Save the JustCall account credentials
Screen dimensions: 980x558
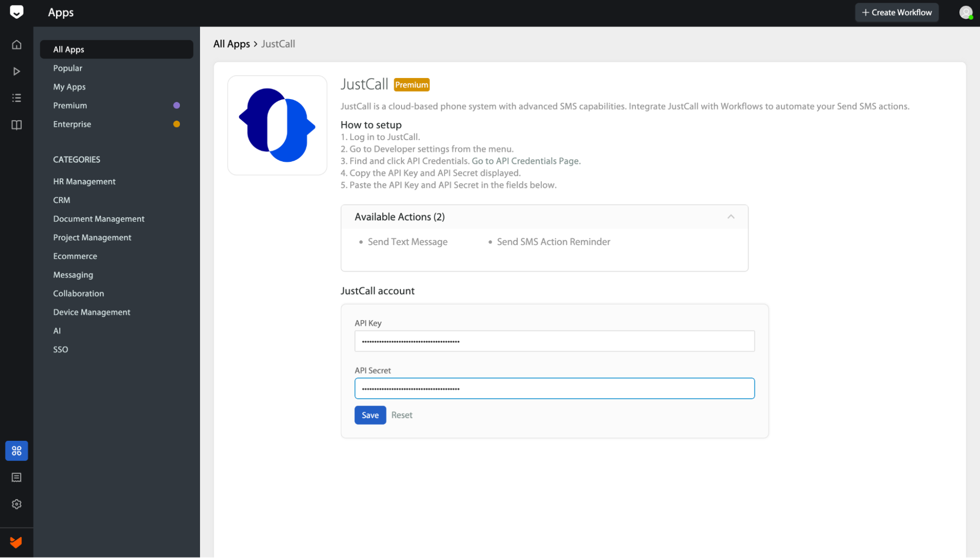(x=370, y=415)
